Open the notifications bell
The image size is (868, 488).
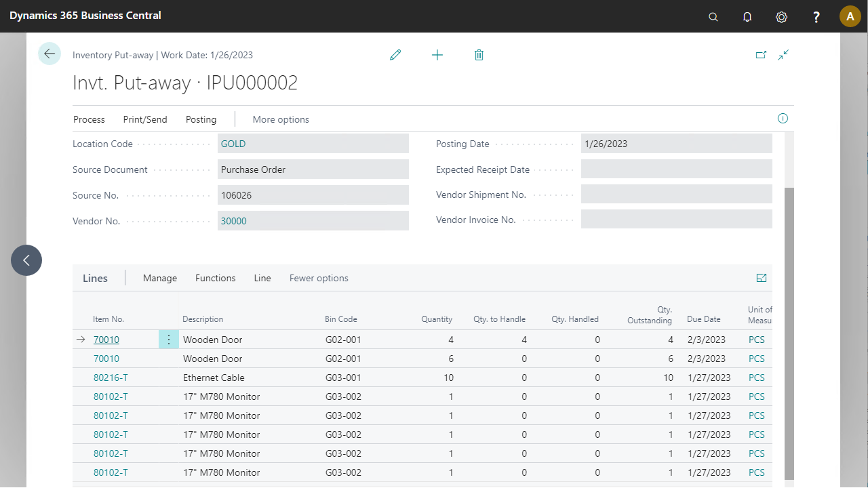coord(747,16)
